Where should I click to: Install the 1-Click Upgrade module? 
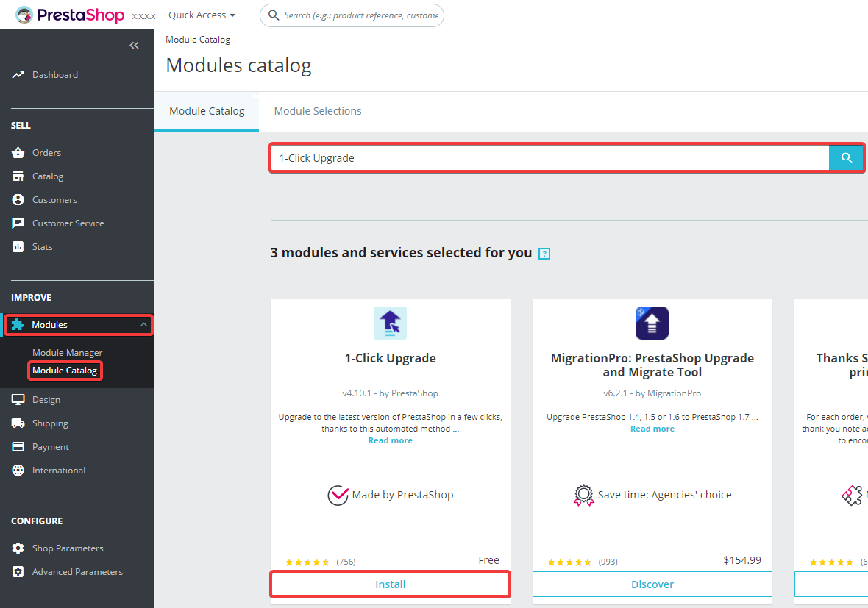pyautogui.click(x=390, y=584)
